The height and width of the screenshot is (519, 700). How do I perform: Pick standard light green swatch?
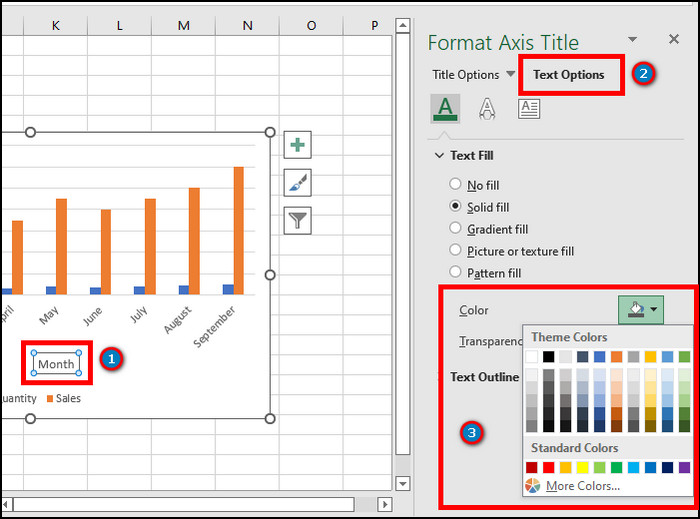pyautogui.click(x=599, y=467)
